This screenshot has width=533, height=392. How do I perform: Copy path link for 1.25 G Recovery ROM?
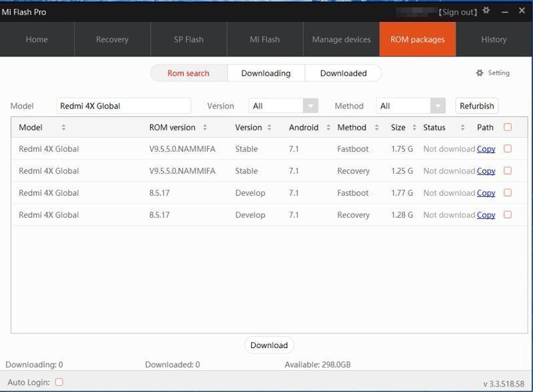point(486,171)
